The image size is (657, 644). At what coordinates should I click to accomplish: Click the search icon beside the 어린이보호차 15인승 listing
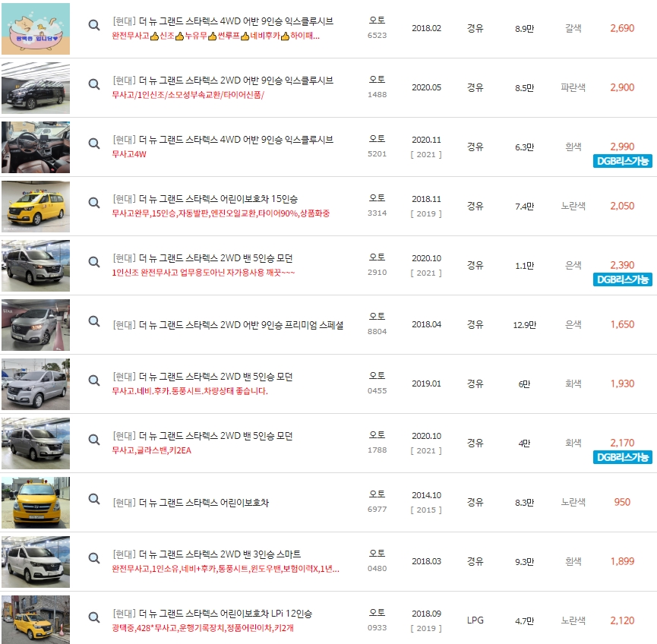93,203
